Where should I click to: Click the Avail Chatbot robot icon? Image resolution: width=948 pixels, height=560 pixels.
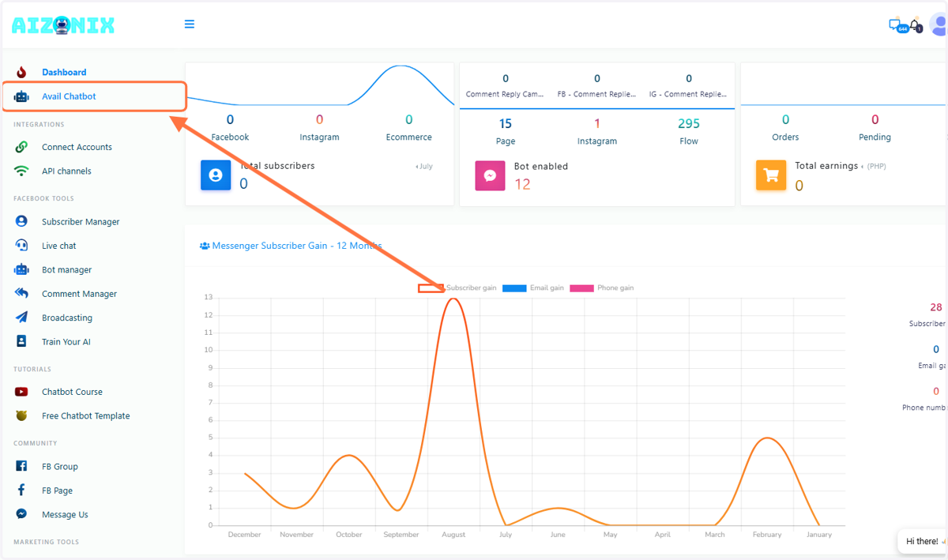click(21, 96)
